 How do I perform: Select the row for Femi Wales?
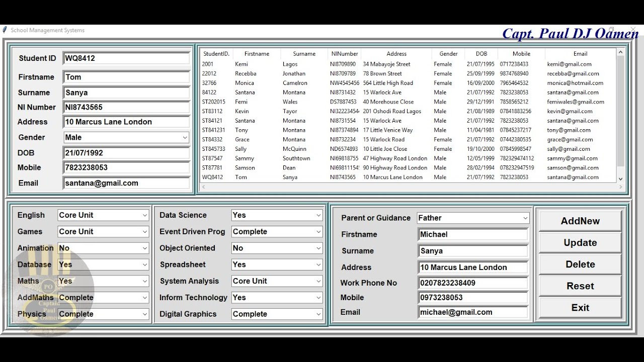(x=408, y=102)
